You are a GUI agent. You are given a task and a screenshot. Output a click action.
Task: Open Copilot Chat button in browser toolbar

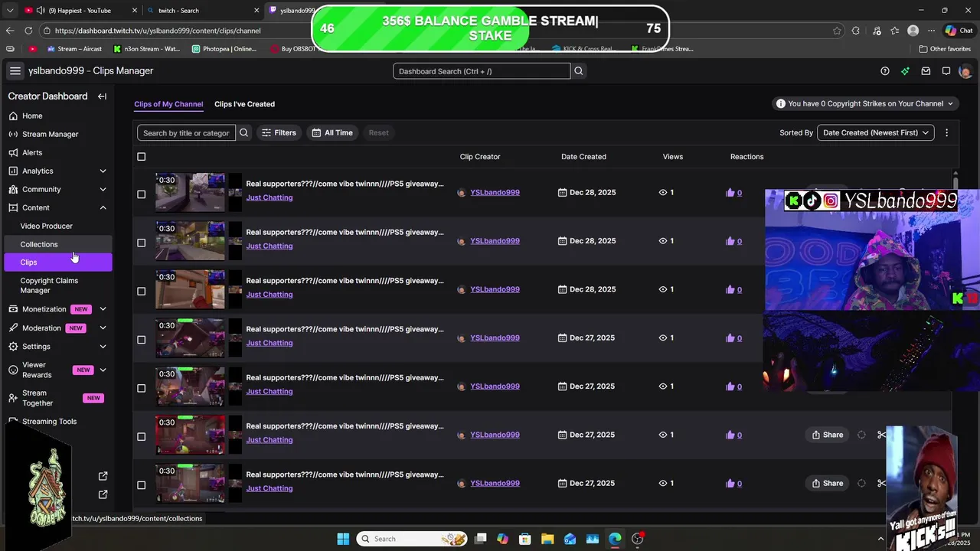pos(959,31)
